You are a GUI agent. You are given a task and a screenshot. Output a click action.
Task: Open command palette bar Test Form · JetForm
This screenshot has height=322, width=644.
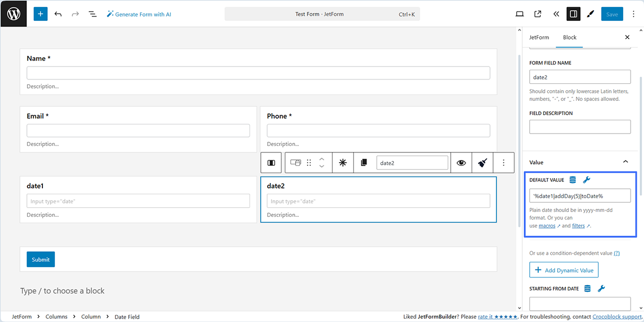322,14
